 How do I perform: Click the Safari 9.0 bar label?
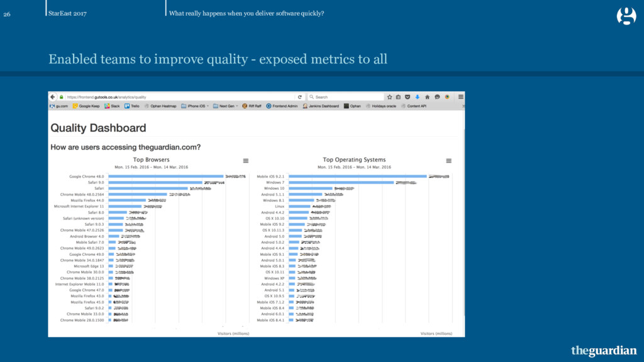(96, 182)
